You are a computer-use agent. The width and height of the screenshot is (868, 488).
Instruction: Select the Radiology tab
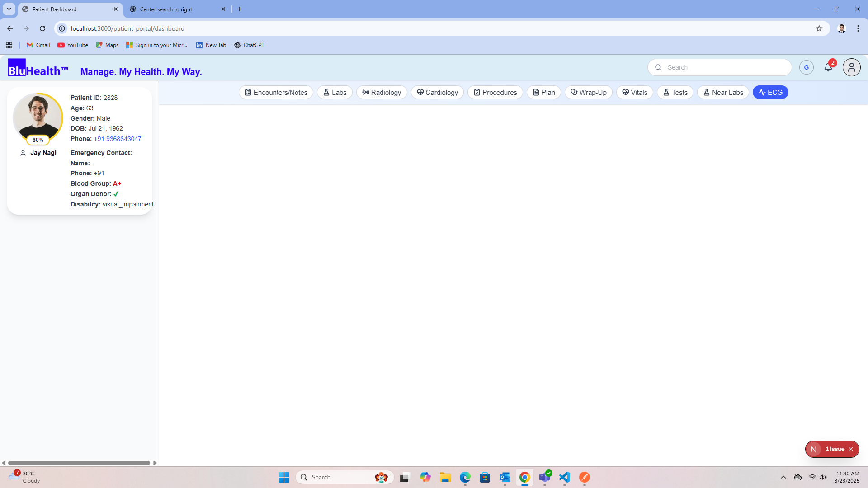[381, 92]
